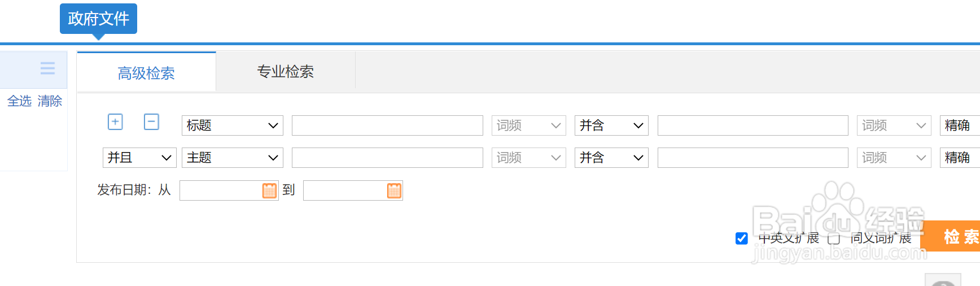The image size is (980, 286).
Task: Toggle the hamburger menu in left sidebar
Action: (x=47, y=68)
